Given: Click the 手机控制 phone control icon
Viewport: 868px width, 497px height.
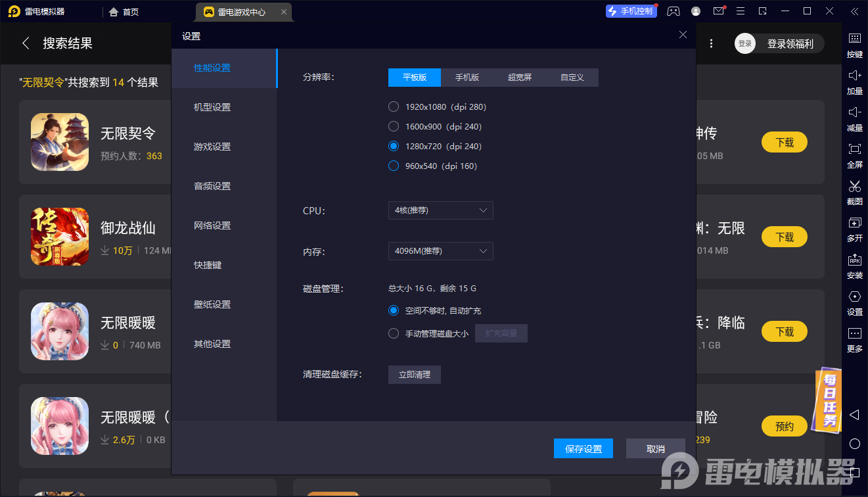Looking at the screenshot, I should (630, 11).
